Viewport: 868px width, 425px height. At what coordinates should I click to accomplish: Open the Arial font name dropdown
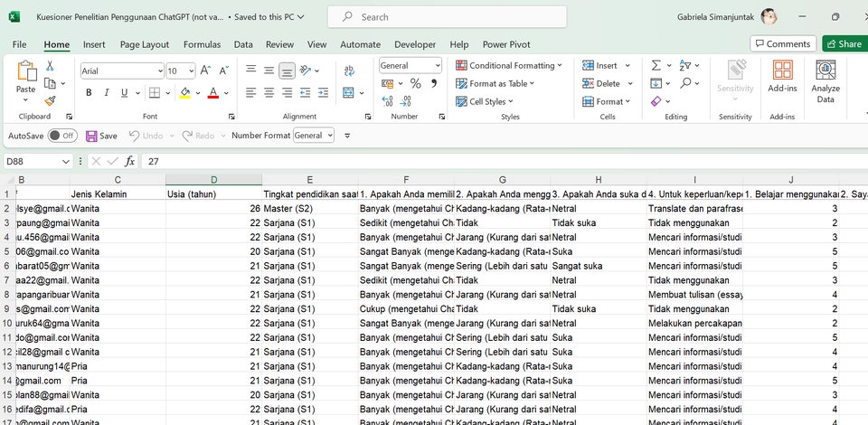(x=161, y=71)
